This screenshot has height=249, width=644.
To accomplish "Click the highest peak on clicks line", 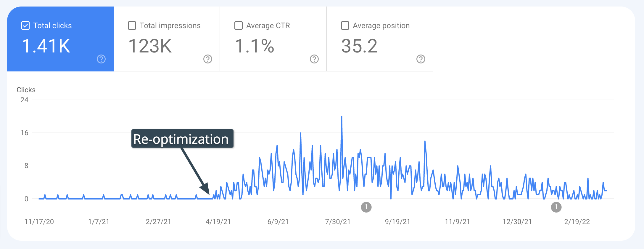I will pyautogui.click(x=342, y=117).
